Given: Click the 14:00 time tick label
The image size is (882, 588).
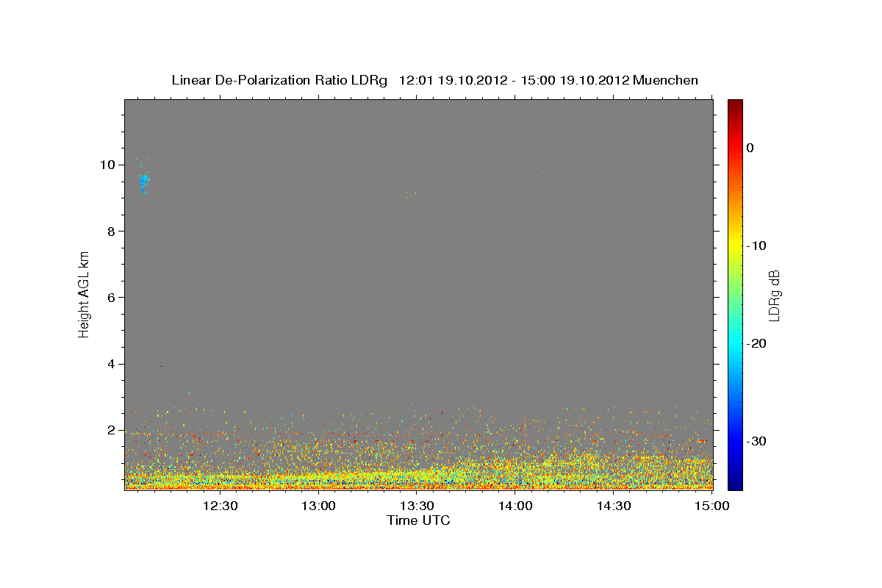Looking at the screenshot, I should point(516,506).
